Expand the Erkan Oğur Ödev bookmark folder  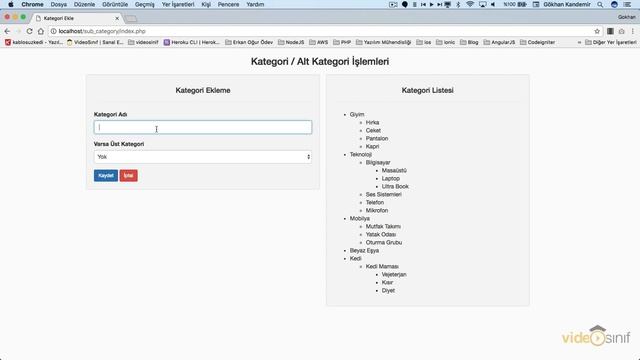click(x=249, y=42)
